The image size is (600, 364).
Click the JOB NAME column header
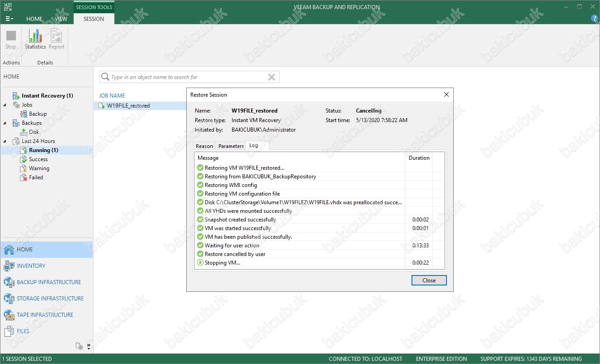[x=112, y=96]
